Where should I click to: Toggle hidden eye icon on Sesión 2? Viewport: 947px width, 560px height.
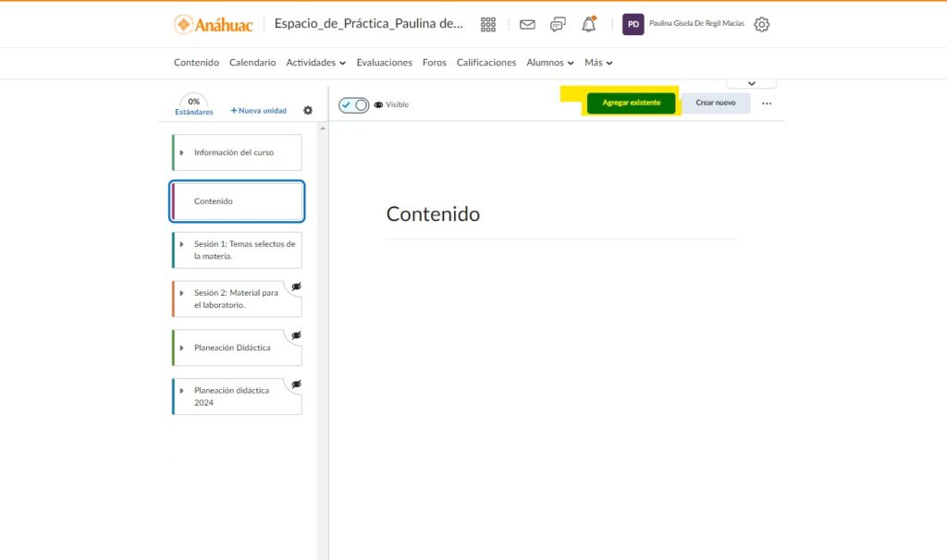click(x=296, y=286)
